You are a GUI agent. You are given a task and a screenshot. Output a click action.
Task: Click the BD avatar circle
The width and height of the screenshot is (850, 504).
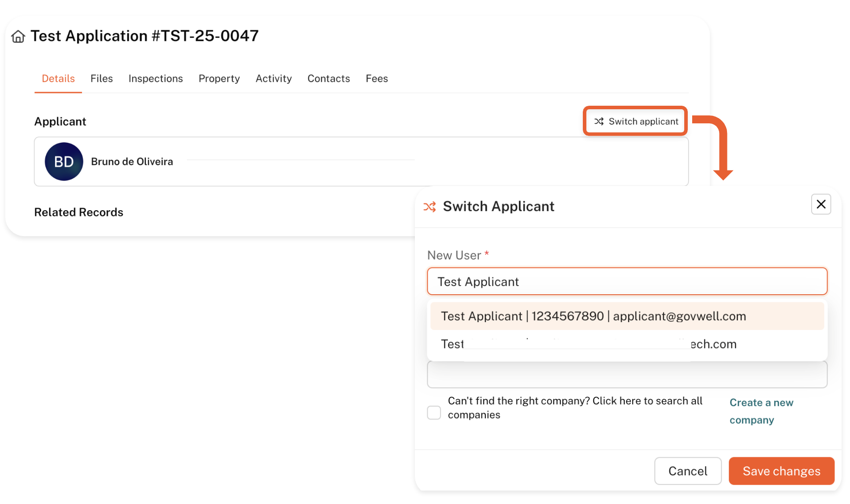[x=64, y=162]
